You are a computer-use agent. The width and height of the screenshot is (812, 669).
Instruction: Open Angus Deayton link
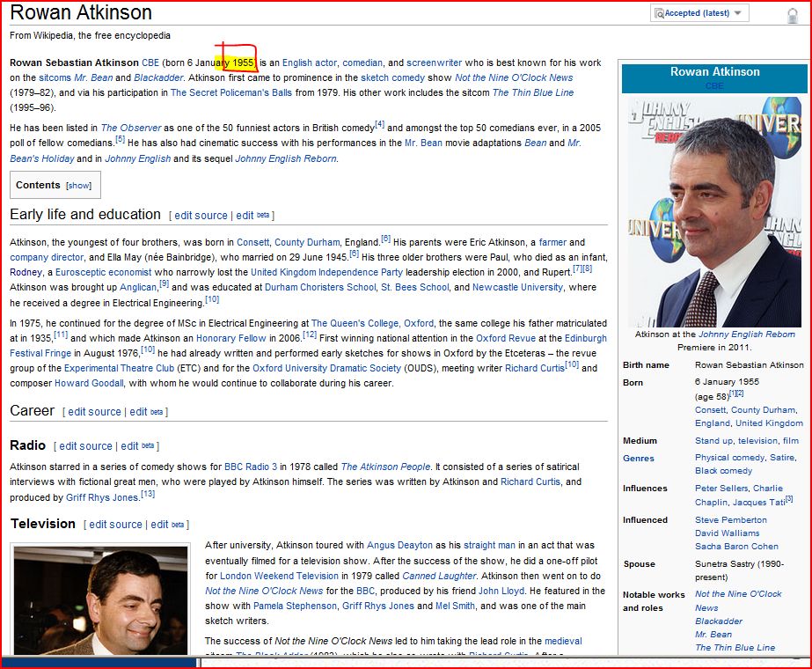click(399, 545)
